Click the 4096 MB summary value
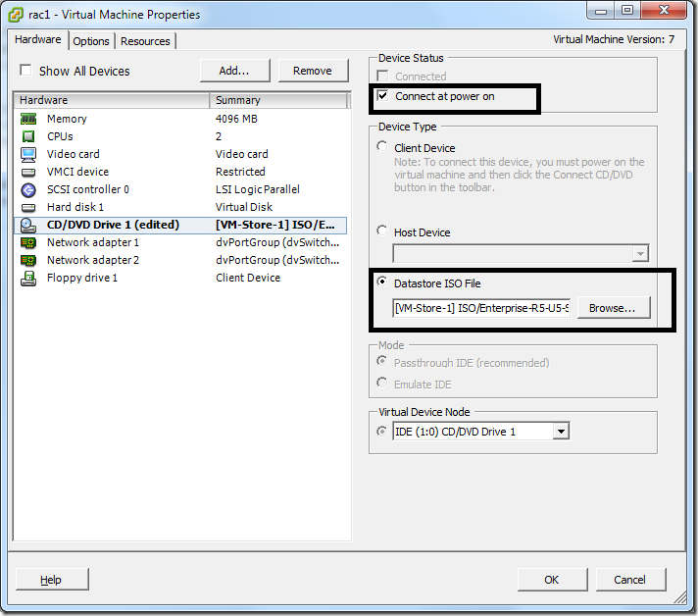The width and height of the screenshot is (698, 616). coord(236,119)
